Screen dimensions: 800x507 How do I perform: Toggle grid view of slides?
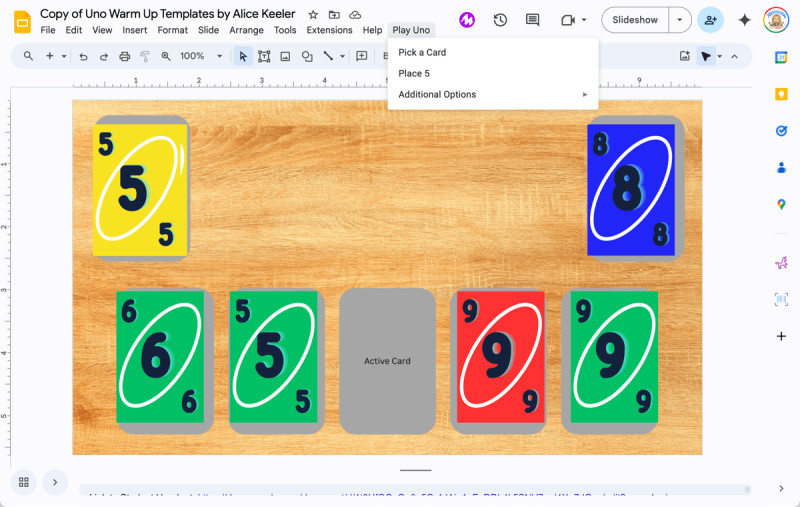[x=23, y=482]
